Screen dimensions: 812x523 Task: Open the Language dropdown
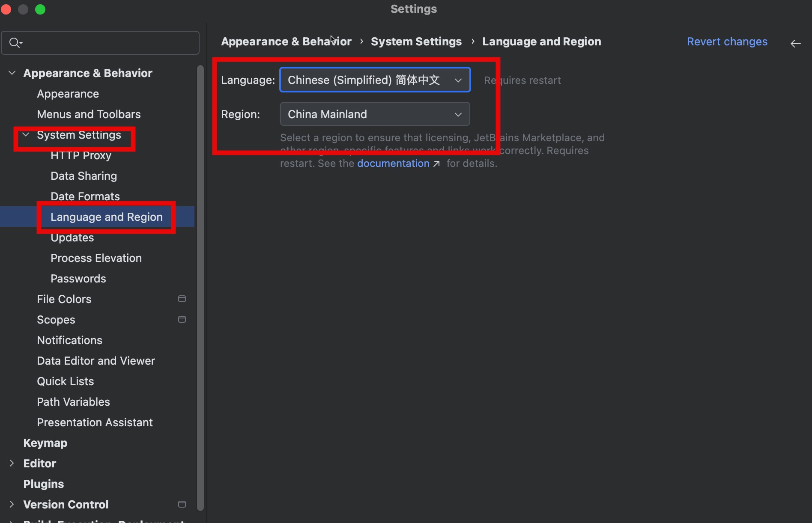375,80
